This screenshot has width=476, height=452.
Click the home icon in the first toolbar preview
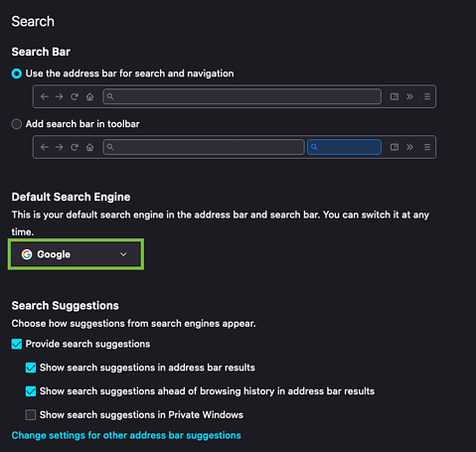click(89, 96)
